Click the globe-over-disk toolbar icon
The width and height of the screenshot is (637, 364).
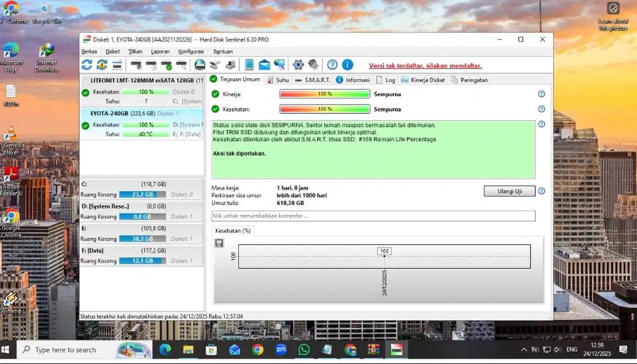[x=200, y=64]
